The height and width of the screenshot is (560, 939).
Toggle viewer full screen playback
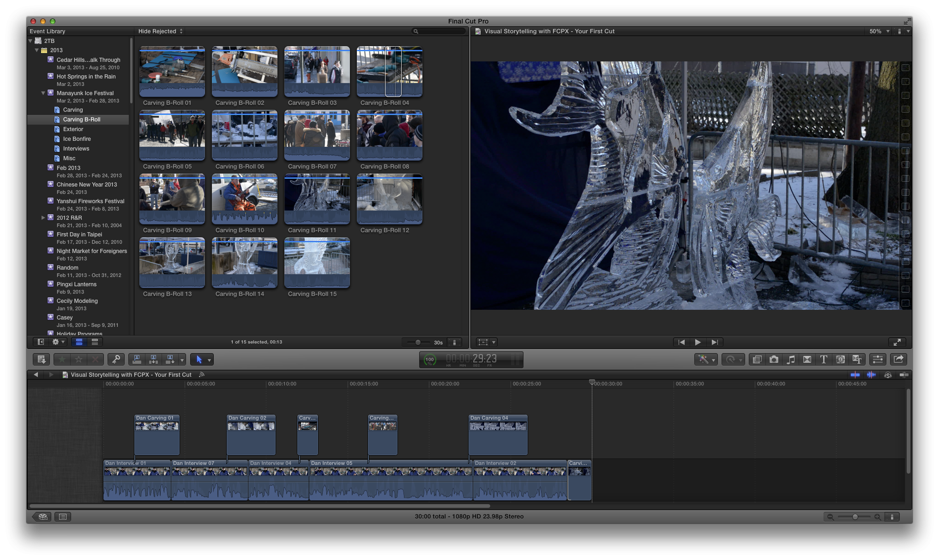897,342
